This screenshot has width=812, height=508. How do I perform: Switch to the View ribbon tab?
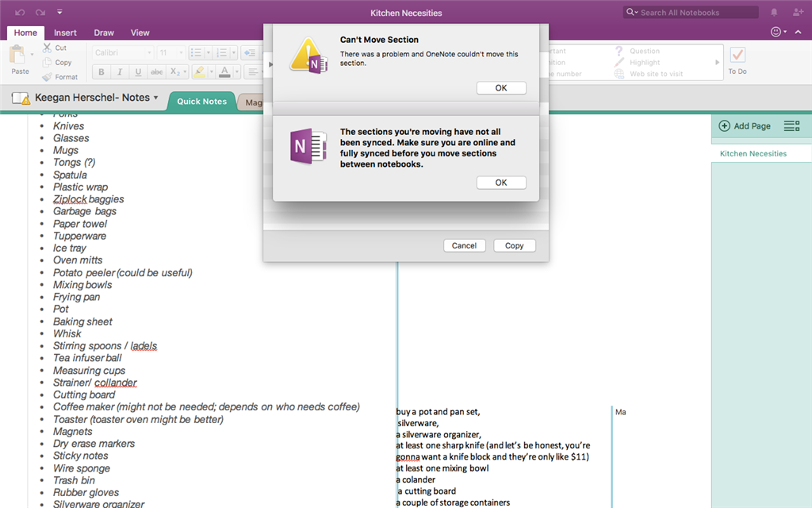pos(140,33)
